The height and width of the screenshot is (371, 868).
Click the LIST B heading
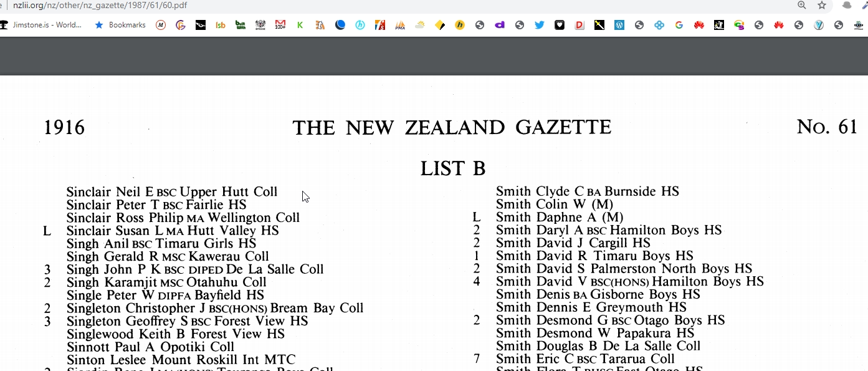(453, 168)
